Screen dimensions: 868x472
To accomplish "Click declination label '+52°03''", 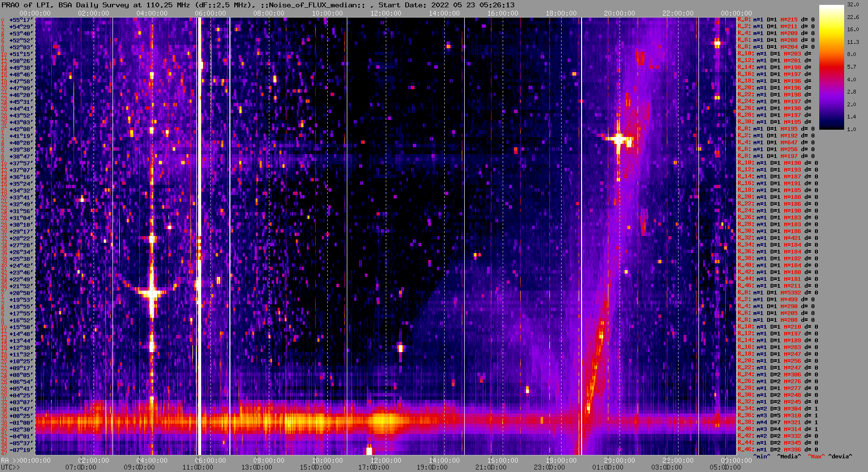I will 21,47.
